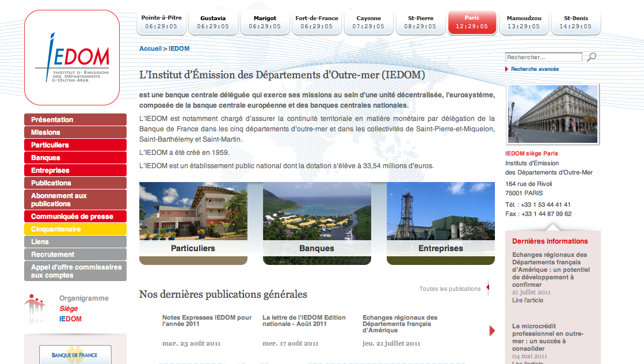Click the red arrow beside Recherche avancée
644x364 pixels.
click(507, 69)
